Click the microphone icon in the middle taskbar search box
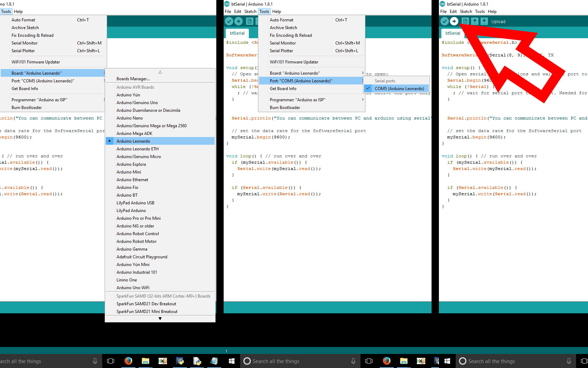The height and width of the screenshot is (368, 588). 353,361
